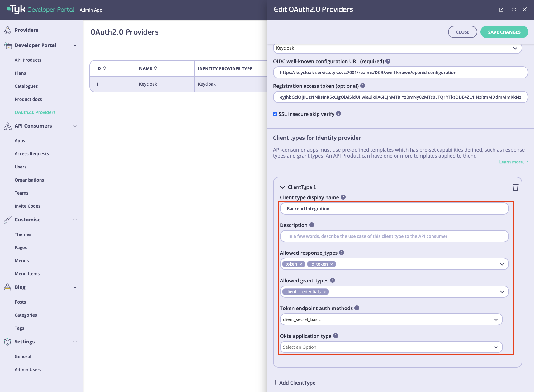Open Settings via the gear icon

point(7,342)
